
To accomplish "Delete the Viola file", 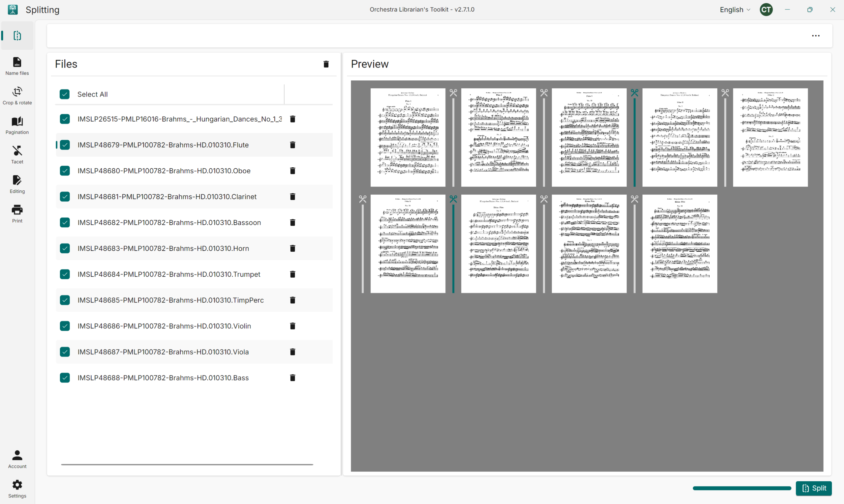I will [x=292, y=352].
